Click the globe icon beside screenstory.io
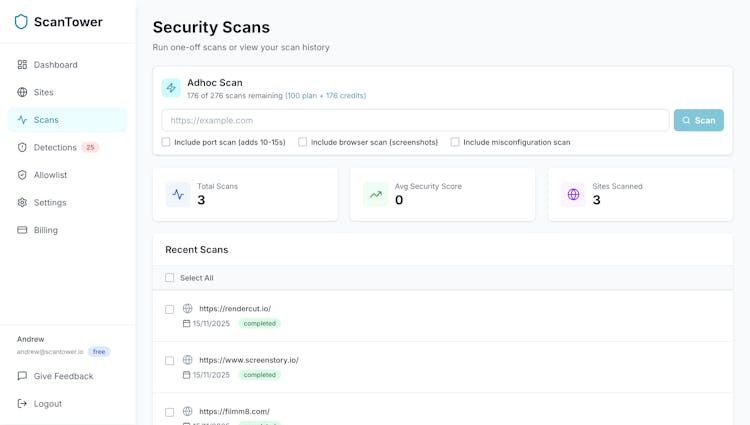 click(187, 360)
